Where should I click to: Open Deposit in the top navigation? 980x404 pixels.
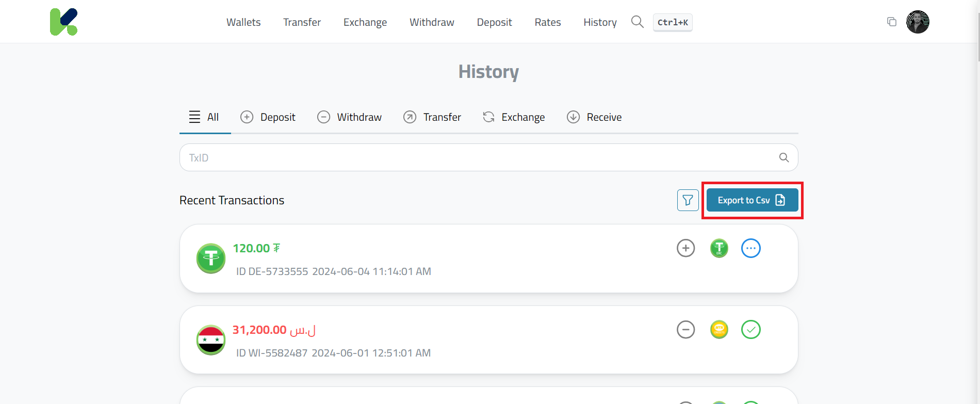[x=494, y=22]
